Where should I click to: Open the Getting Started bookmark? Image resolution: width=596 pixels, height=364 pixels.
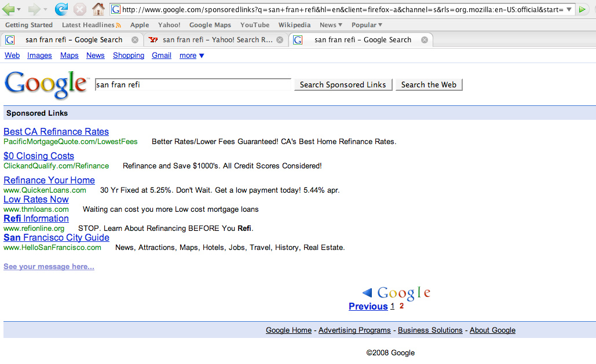[x=29, y=25]
